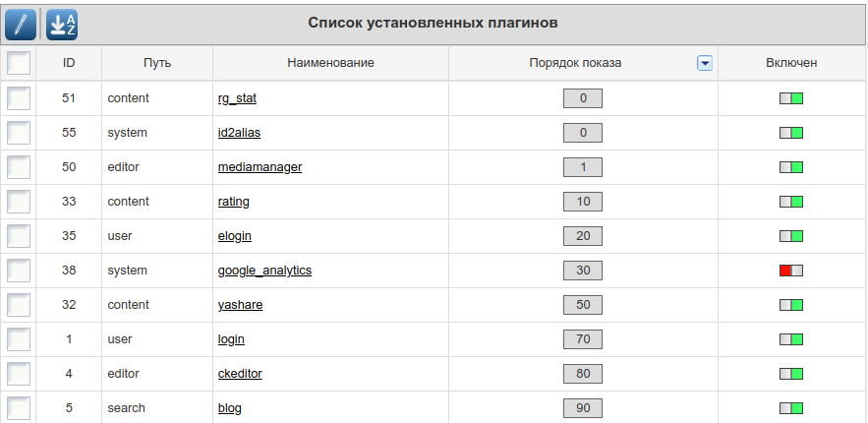Open the id2alias plugin link

click(x=239, y=133)
